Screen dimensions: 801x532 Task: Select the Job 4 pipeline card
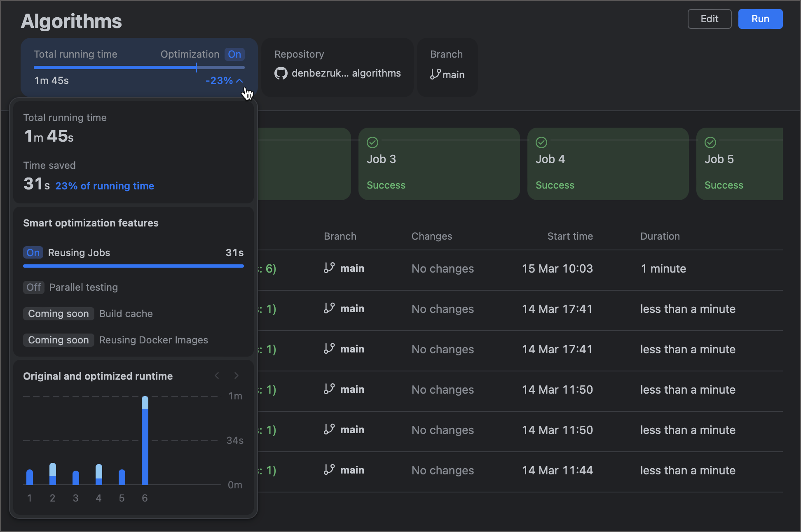[x=608, y=164]
